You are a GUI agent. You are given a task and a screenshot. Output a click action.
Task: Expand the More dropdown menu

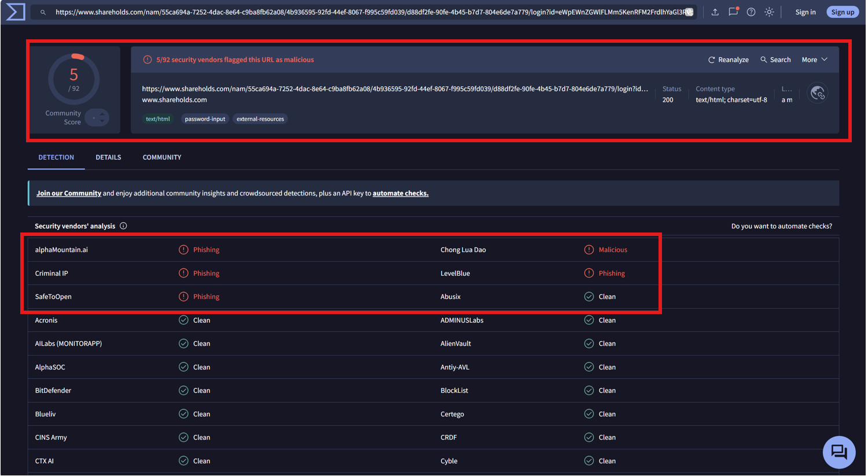pos(815,60)
